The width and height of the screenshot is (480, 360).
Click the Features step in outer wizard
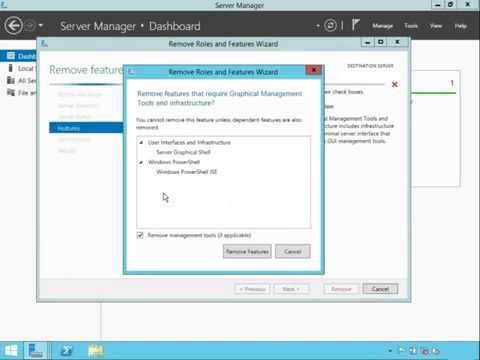(86, 128)
